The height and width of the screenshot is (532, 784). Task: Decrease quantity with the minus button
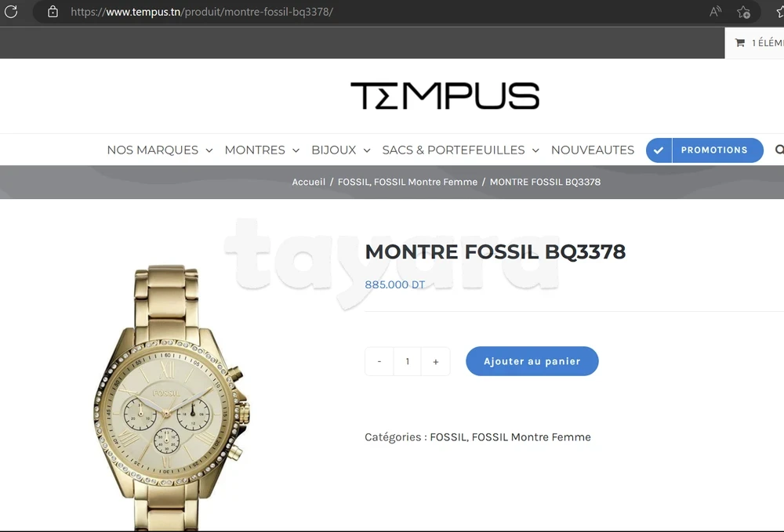379,361
